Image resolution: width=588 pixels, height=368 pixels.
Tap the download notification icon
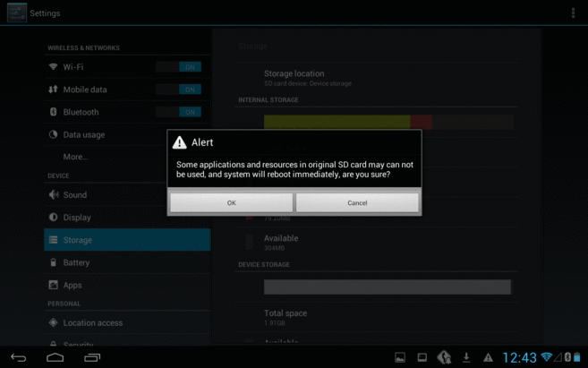pyautogui.click(x=466, y=357)
